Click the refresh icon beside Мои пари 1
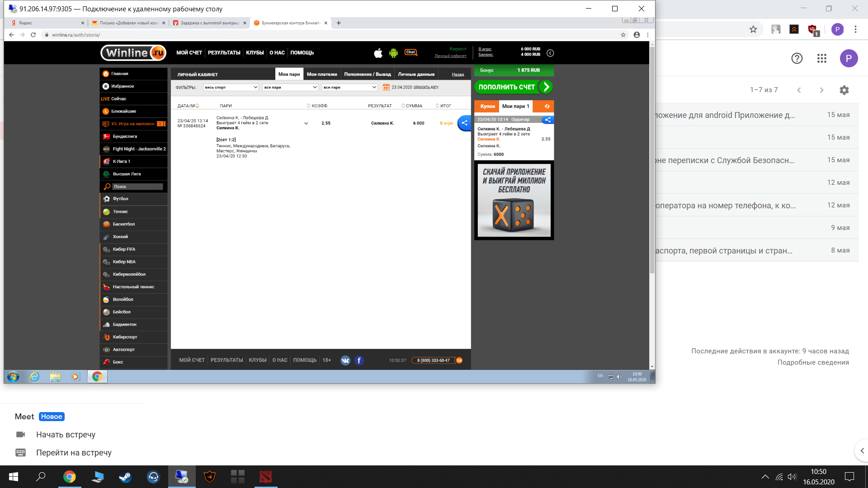 [x=547, y=106]
